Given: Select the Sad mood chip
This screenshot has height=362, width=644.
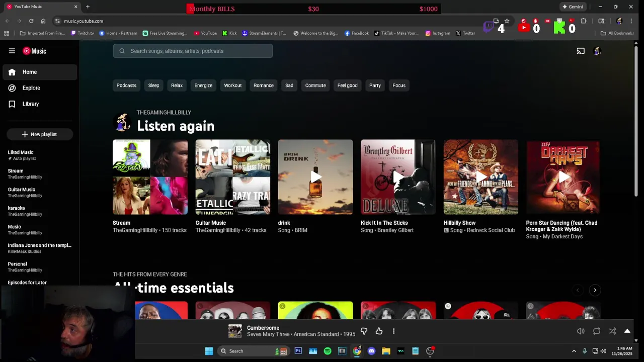Looking at the screenshot, I should 289,85.
